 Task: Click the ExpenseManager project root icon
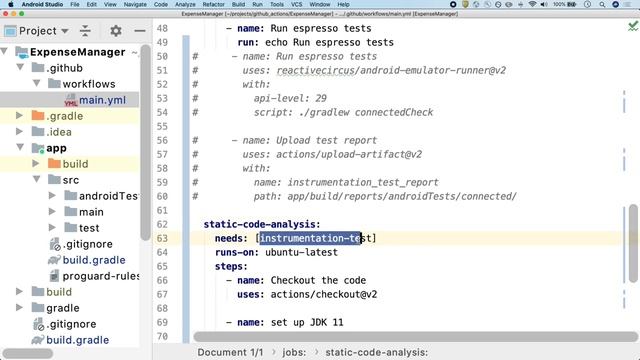[x=22, y=52]
